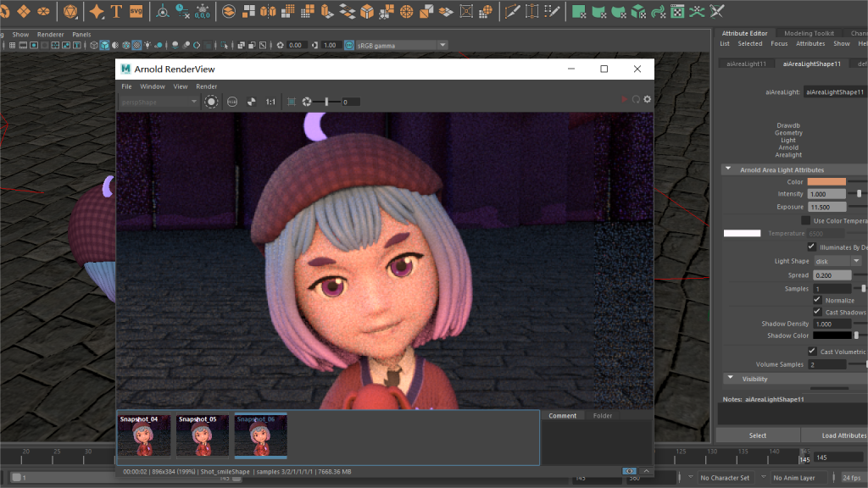Viewport: 868px width, 488px height.
Task: Select the Multi-Cut pen tool icon
Action: click(x=513, y=11)
